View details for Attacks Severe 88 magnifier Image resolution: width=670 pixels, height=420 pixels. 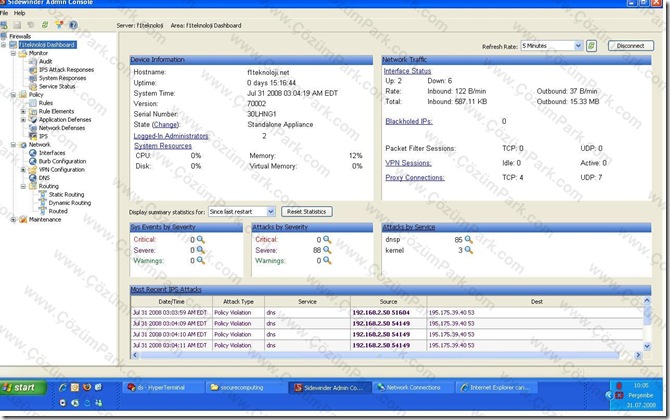coord(327,250)
